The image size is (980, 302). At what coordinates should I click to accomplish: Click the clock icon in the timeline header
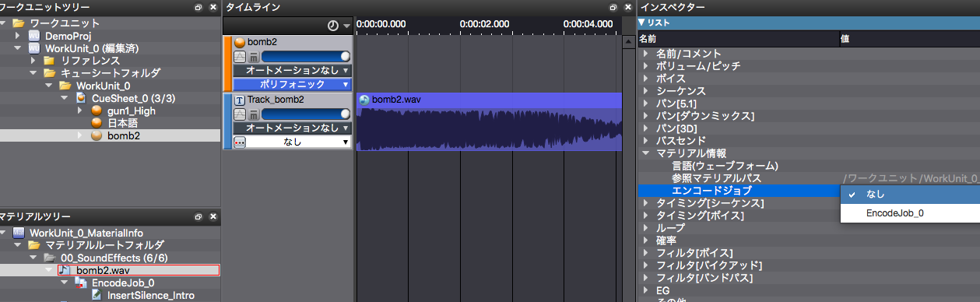(x=333, y=26)
